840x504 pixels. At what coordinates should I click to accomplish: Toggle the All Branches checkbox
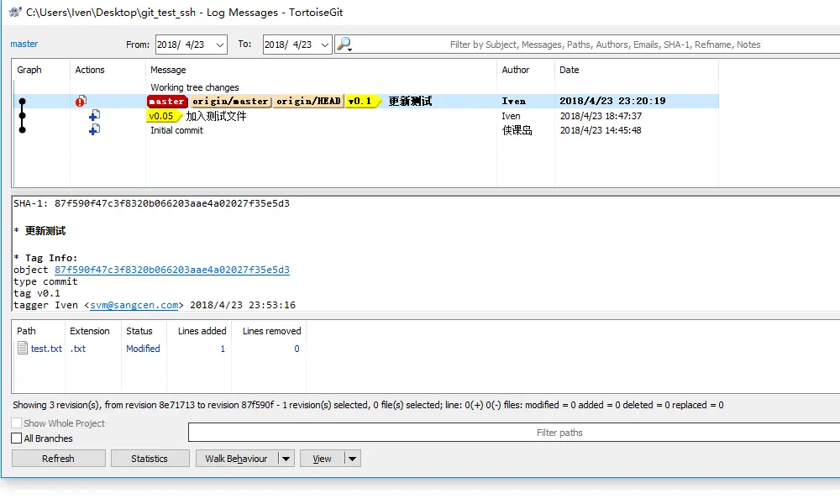(17, 438)
